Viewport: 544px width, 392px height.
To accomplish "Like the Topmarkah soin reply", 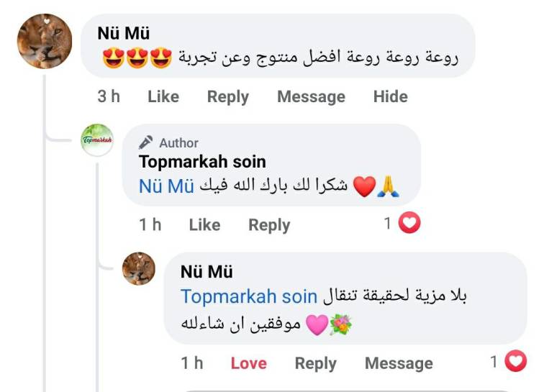I will 204,224.
